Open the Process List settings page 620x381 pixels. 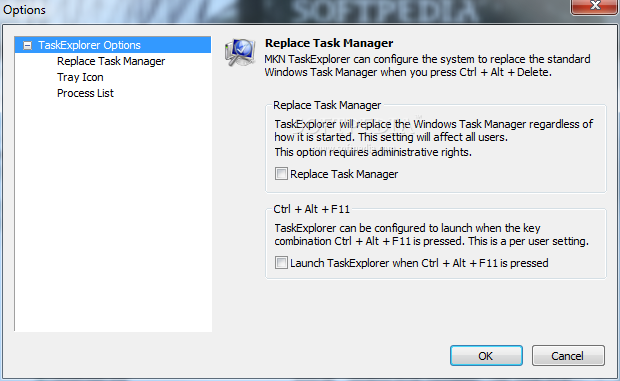pyautogui.click(x=85, y=93)
